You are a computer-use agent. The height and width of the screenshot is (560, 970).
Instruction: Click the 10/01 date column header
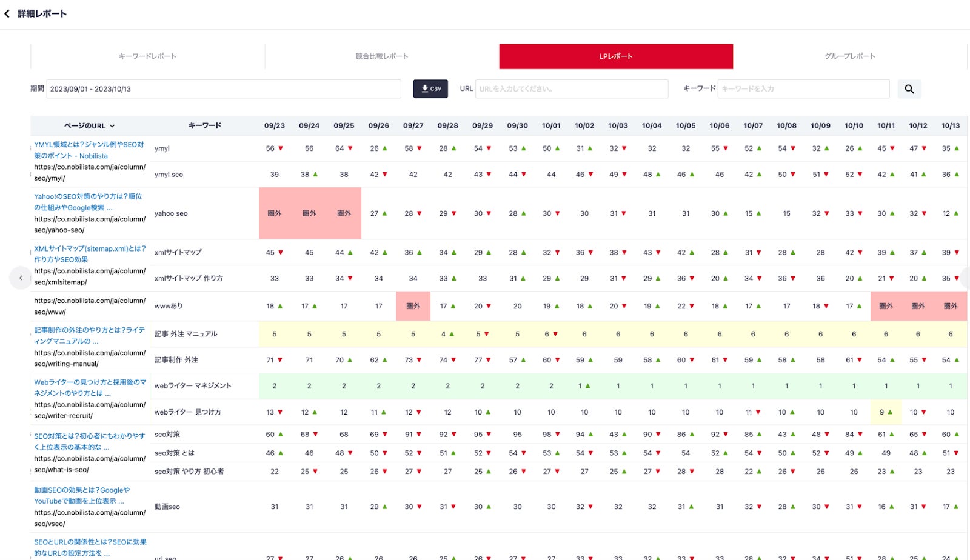[551, 126]
